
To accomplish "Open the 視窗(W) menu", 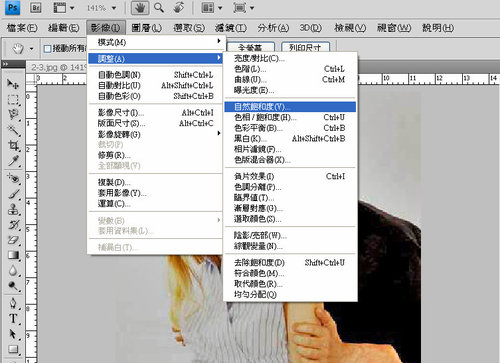I will tap(394, 28).
